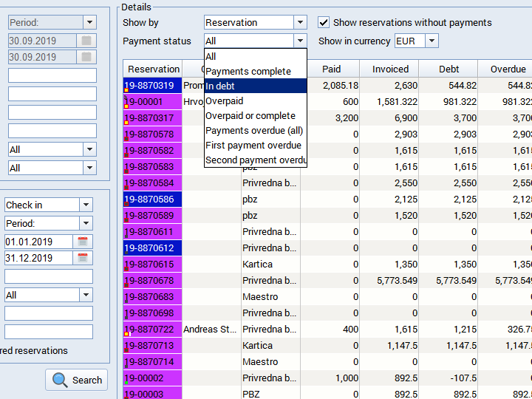Open reservation 19-8870319 in the table
532x399 pixels.
click(152, 86)
